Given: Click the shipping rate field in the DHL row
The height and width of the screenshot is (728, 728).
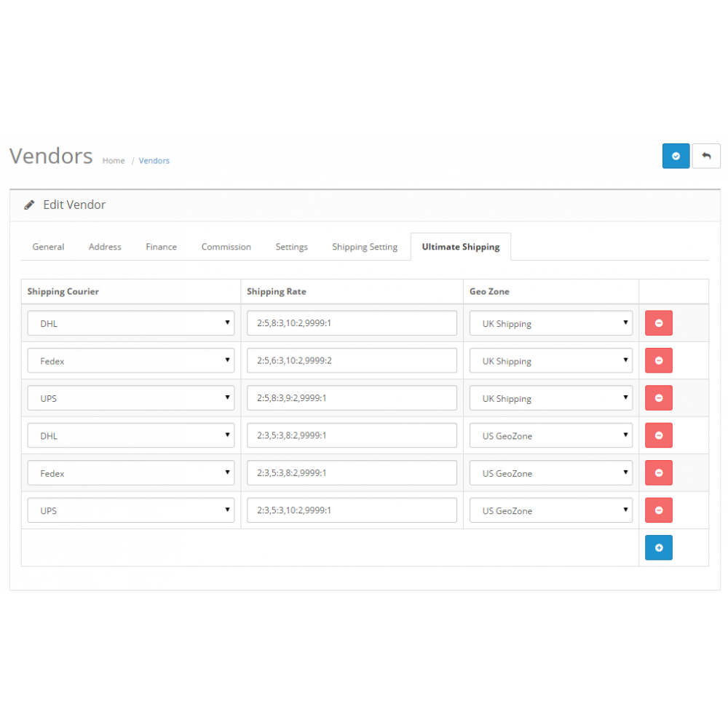Looking at the screenshot, I should tap(352, 323).
